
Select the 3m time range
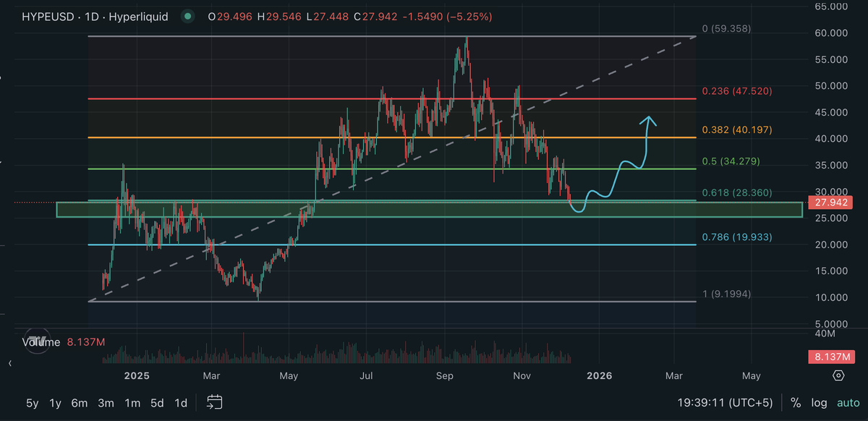(x=106, y=403)
